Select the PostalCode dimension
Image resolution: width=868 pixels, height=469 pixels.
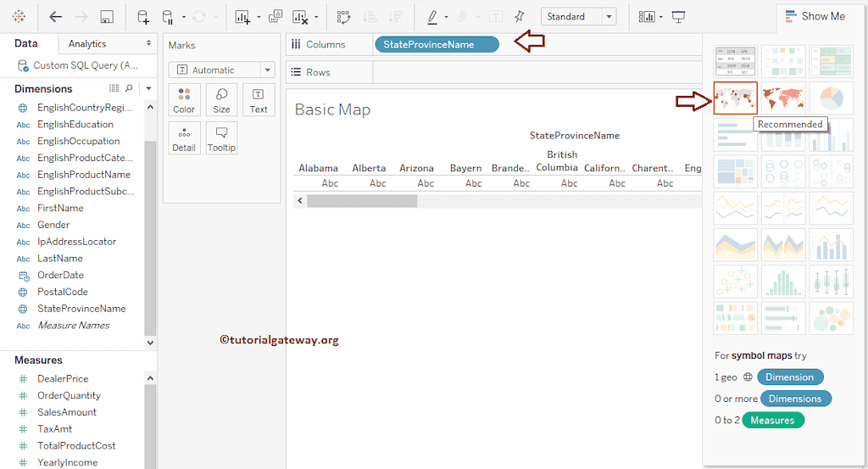coord(63,292)
